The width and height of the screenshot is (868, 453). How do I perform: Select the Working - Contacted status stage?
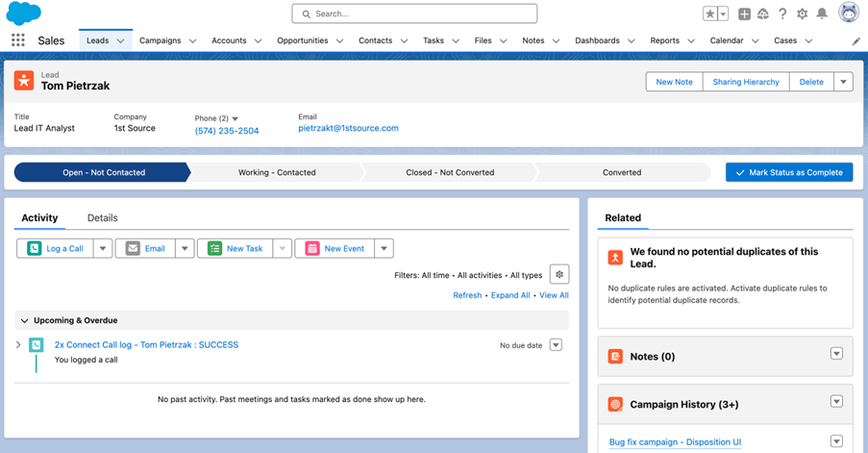coord(277,172)
